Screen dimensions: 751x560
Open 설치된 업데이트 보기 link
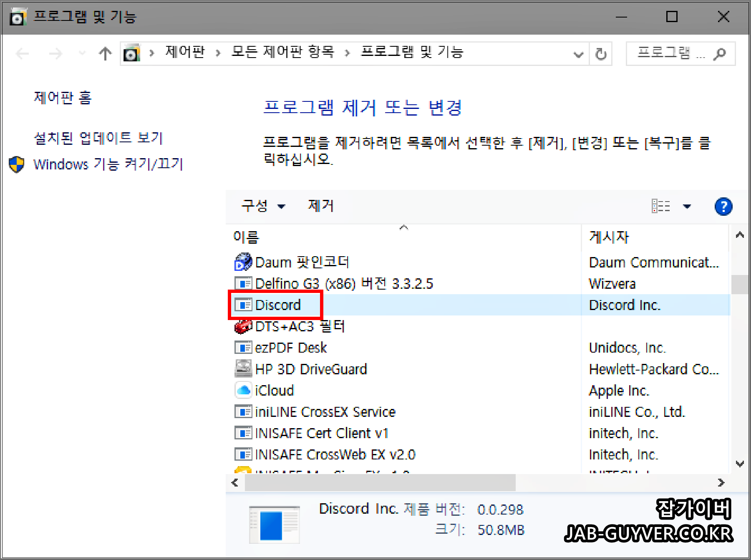pos(98,138)
